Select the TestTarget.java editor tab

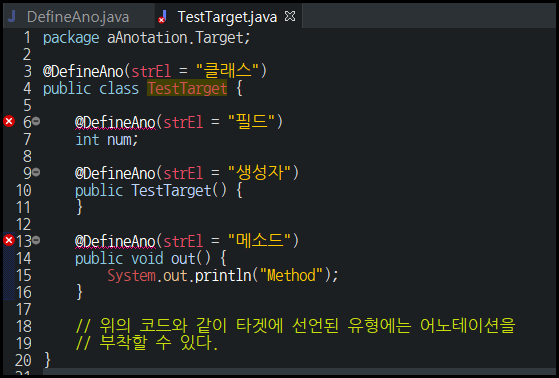tap(227, 16)
